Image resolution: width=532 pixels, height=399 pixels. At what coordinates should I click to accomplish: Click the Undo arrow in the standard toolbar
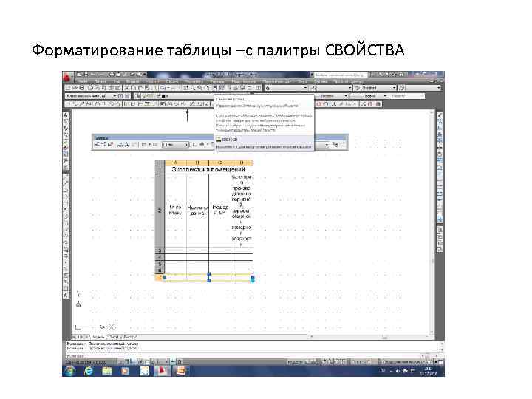click(163, 88)
